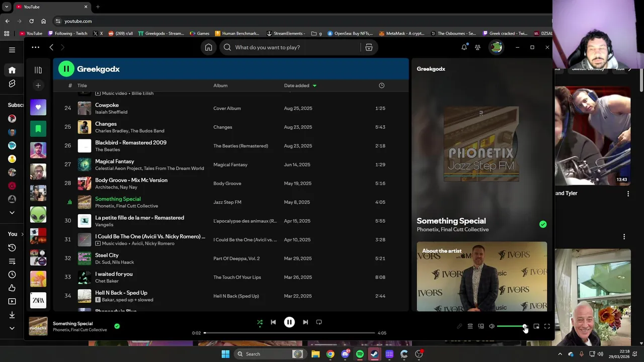
Task: Open new Chrome tab
Action: [x=98, y=7]
